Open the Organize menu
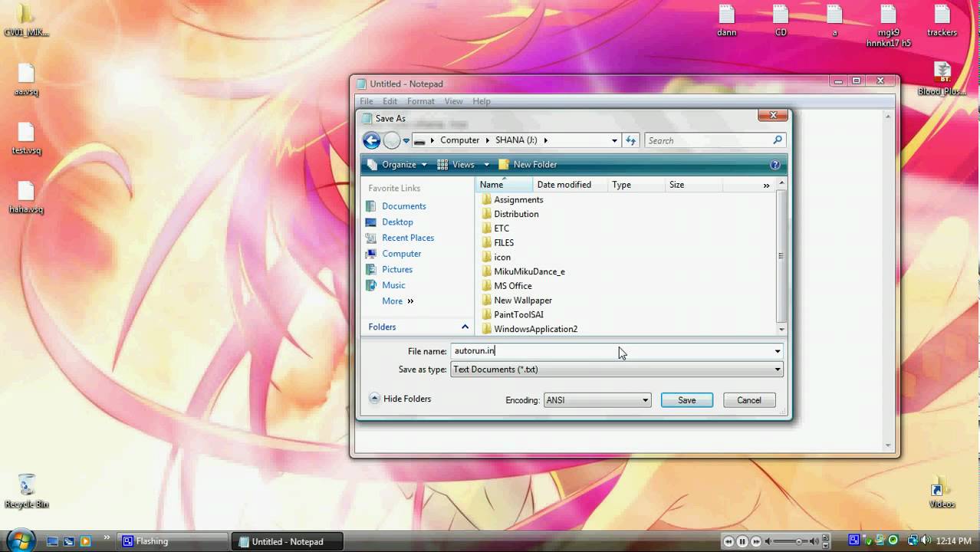980x552 pixels. (397, 165)
